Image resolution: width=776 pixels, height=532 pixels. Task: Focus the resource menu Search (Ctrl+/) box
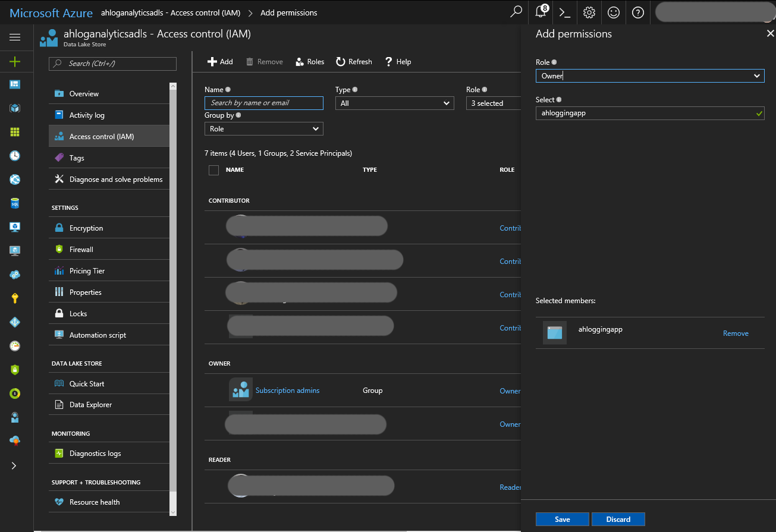click(113, 64)
